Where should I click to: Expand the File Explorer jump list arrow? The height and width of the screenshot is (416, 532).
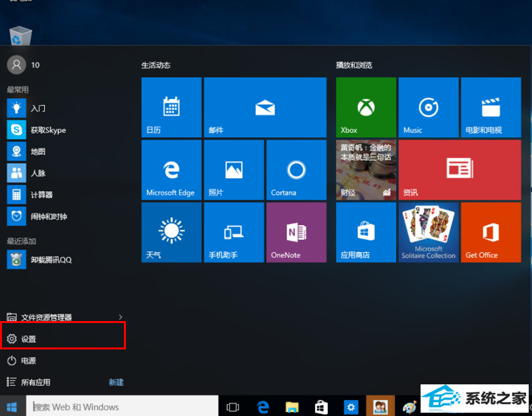click(x=121, y=317)
